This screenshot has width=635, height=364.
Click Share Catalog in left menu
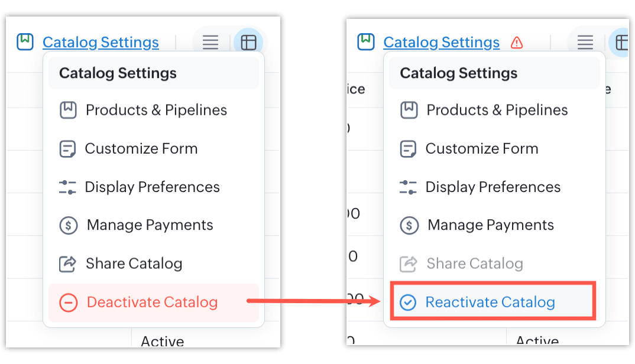(134, 264)
